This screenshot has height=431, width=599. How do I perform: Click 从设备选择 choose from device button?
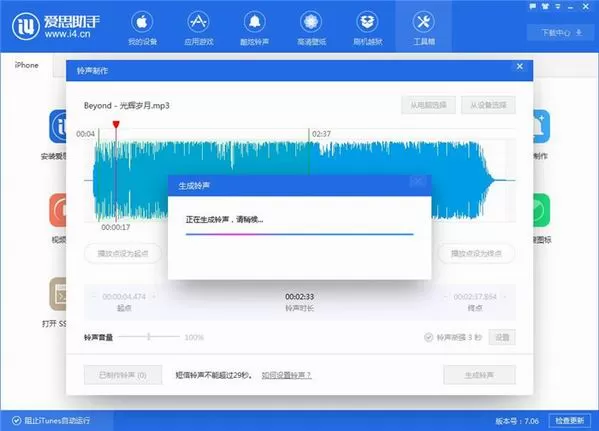coord(488,105)
